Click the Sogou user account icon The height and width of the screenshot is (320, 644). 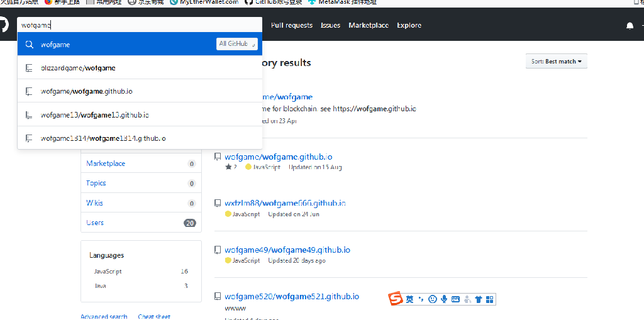(467, 299)
